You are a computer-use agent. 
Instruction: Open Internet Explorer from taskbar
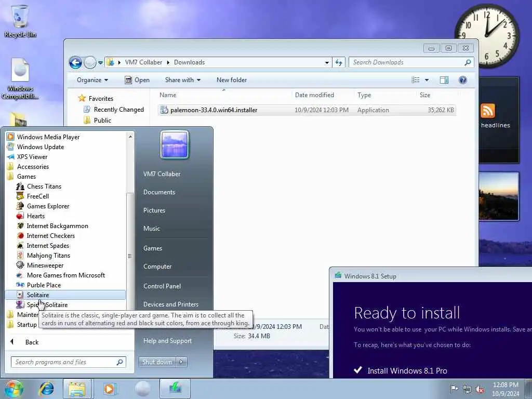click(x=46, y=389)
